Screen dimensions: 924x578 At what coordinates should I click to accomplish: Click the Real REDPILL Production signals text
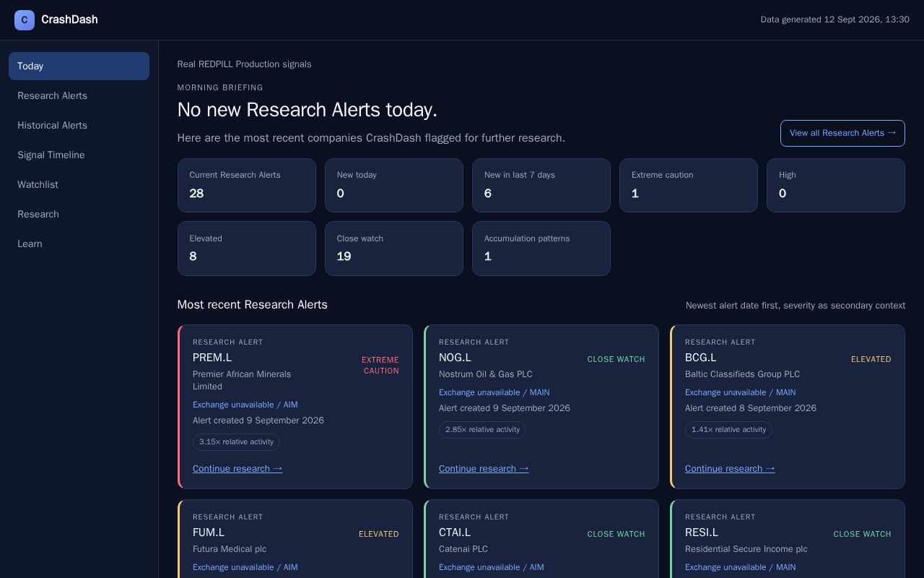pyautogui.click(x=245, y=64)
